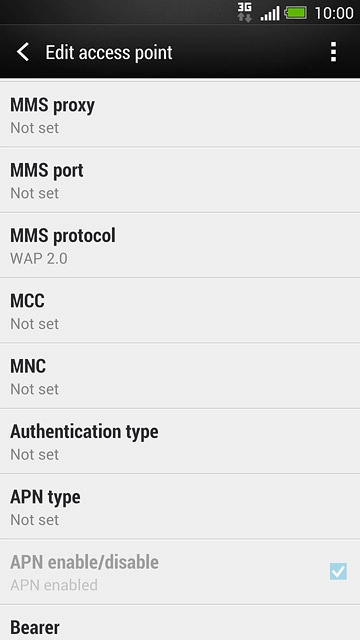Tap the APN enabled status text
The height and width of the screenshot is (640, 360).
click(54, 585)
